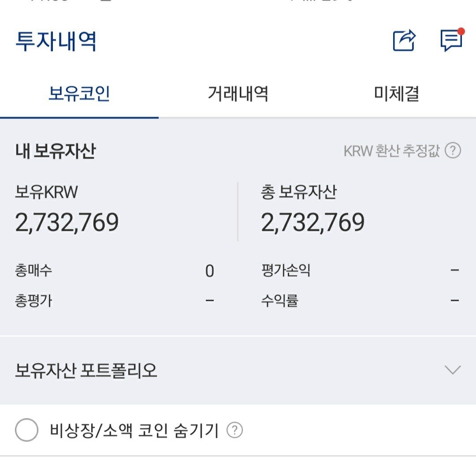Open the share/export icon at top right
Screen dimensions: 476x475
point(405,41)
